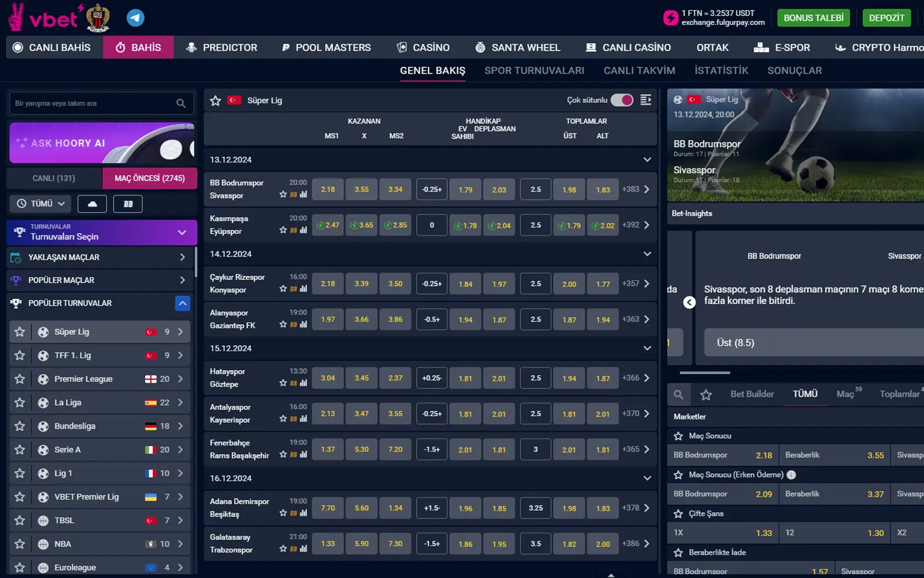Click the cloud-shaped filter icon

tap(92, 204)
